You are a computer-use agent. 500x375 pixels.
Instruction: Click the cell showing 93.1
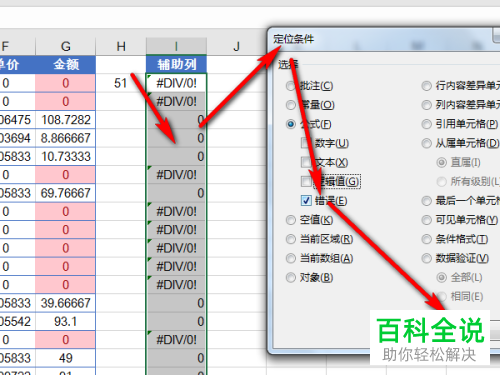(65, 321)
